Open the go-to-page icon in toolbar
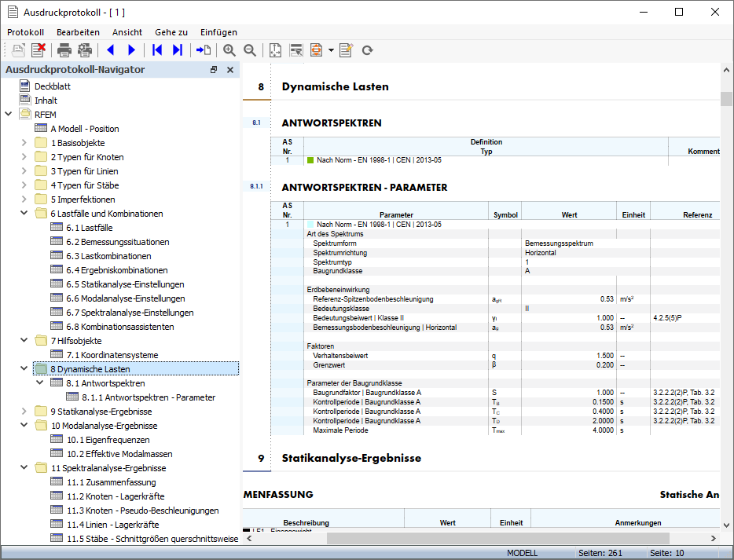 point(204,50)
